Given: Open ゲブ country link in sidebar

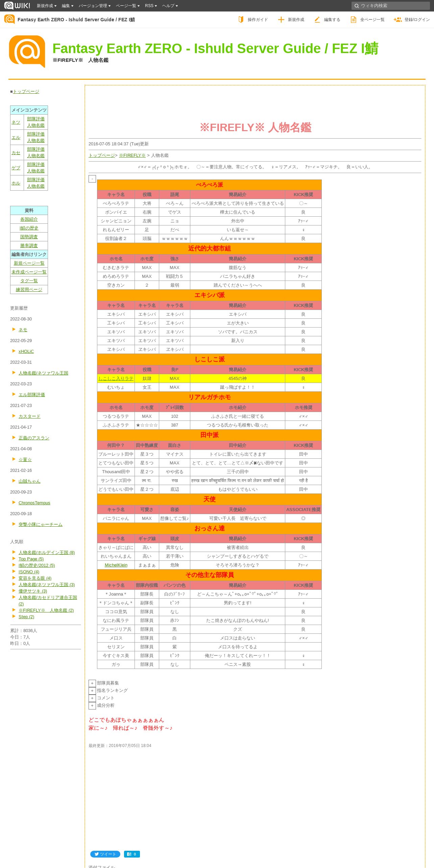Looking at the screenshot, I should [16, 168].
